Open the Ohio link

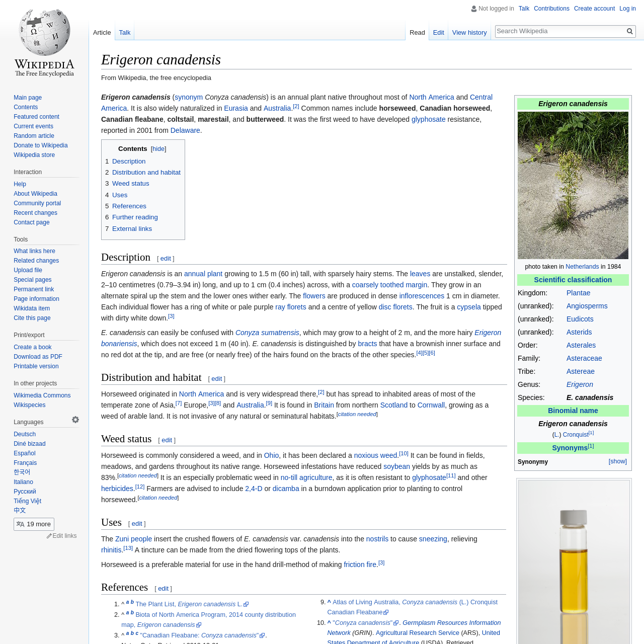[x=271, y=455]
